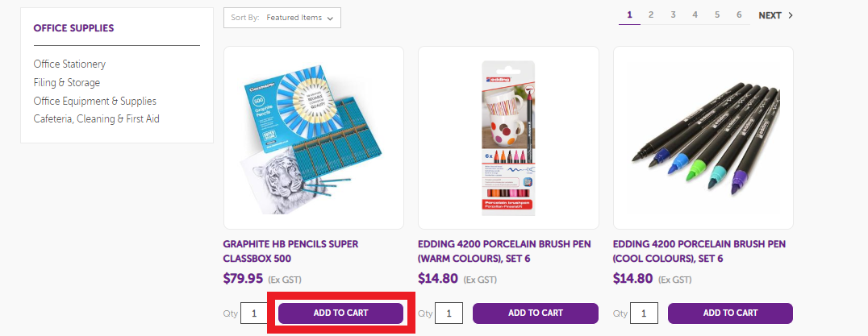The width and height of the screenshot is (868, 336).
Task: Jump to page 6 of results
Action: [739, 15]
